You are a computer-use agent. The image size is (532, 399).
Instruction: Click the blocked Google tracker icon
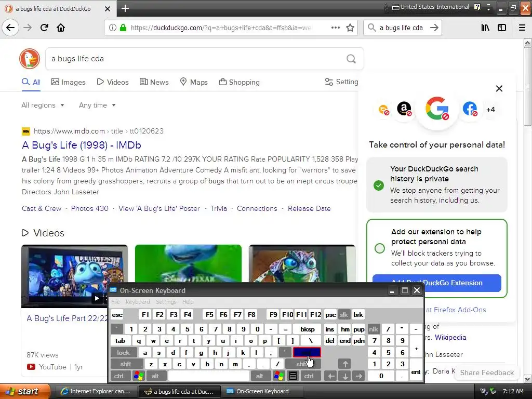[x=437, y=109]
